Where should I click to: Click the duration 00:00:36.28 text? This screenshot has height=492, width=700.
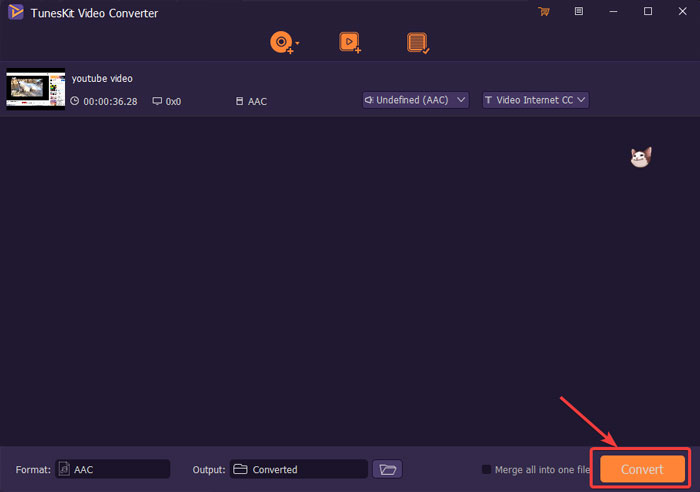(110, 101)
